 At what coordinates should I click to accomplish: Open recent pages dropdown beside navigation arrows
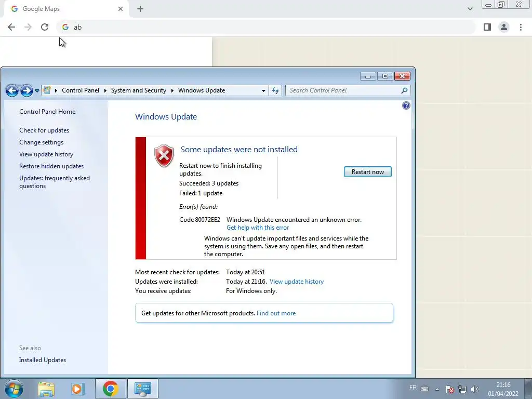click(37, 90)
